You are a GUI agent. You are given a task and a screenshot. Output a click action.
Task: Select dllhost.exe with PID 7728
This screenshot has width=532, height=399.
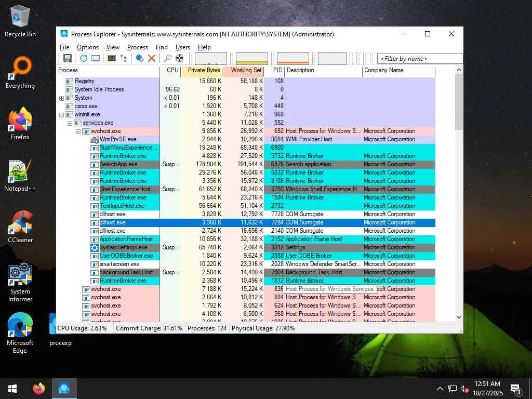point(246,214)
